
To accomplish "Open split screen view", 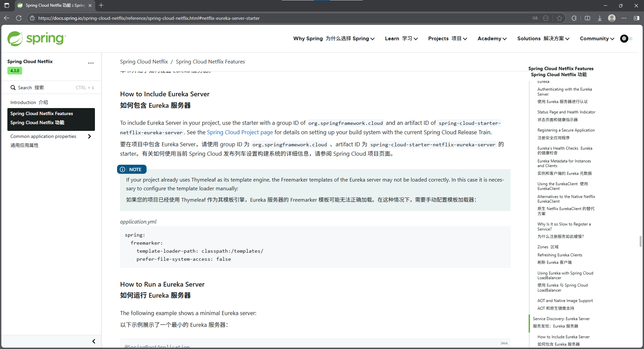I will tap(587, 18).
